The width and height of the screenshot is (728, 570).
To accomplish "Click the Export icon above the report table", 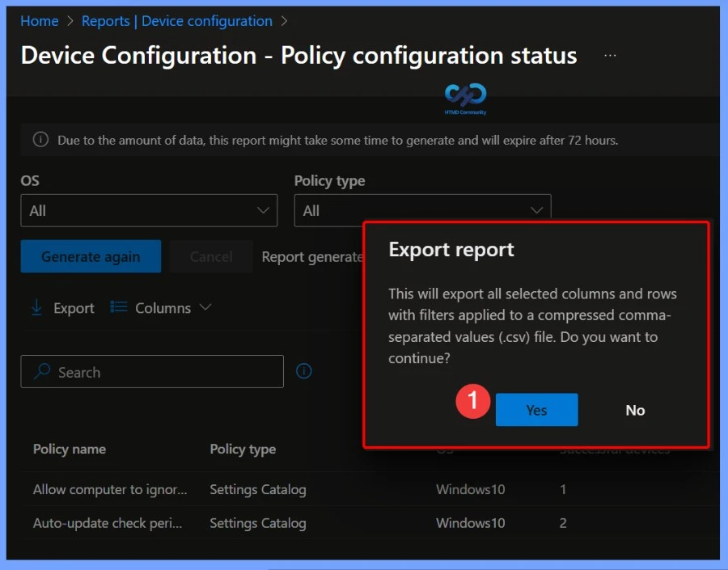I will pos(38,307).
